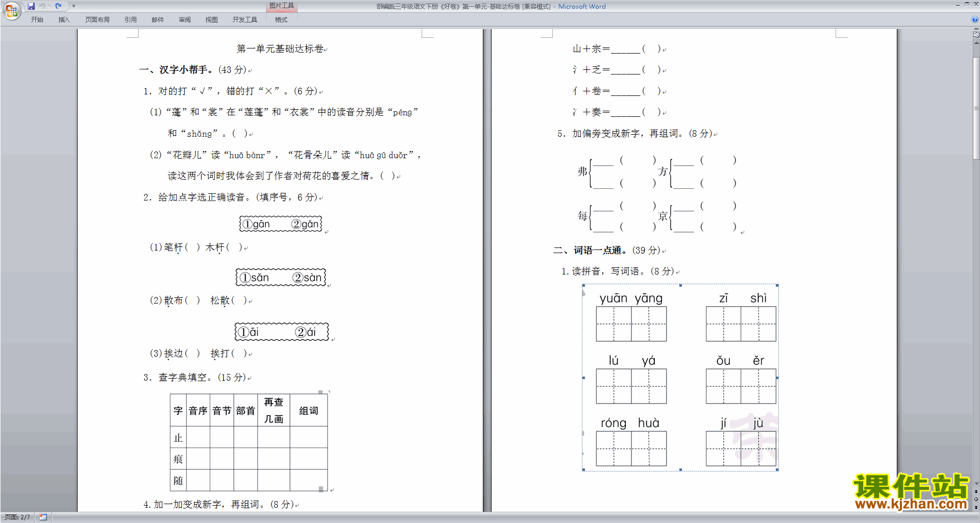Click scrollbar down arrow
The image size is (980, 523).
(976, 484)
